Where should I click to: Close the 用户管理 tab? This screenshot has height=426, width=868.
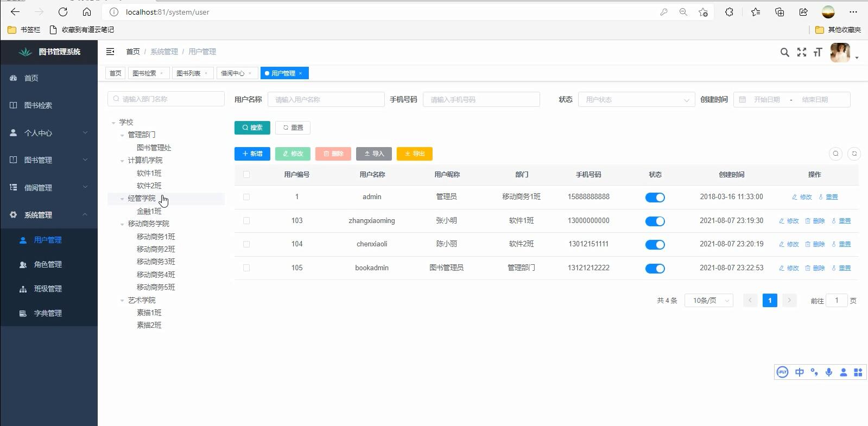pos(300,73)
